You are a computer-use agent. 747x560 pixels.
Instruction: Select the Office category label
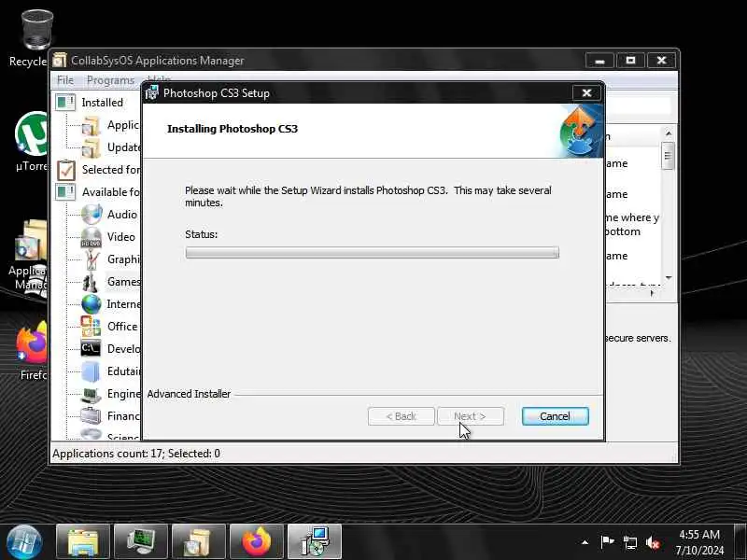tap(122, 326)
